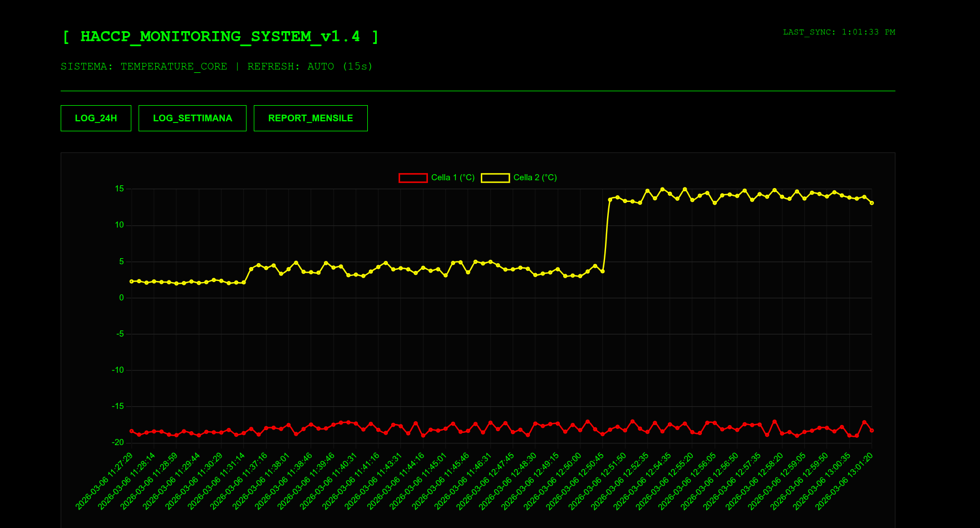Click the red Cella 1 legend swatch
Screen dimensions: 980x528
coord(412,178)
